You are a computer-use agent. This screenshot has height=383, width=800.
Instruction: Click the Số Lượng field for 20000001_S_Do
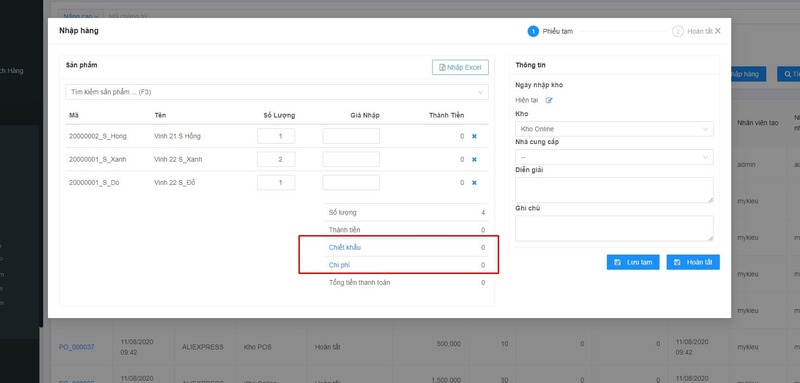pos(276,183)
